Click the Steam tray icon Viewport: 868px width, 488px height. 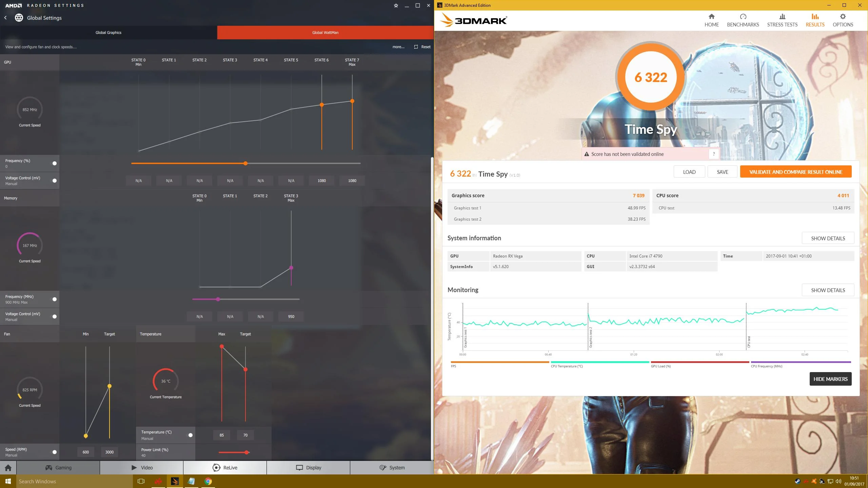pos(797,481)
